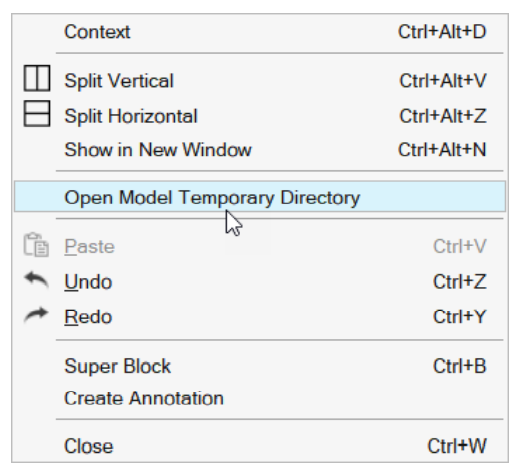Viewport: 525px width, 472px height.
Task: Choose the Redo text entry
Action: (88, 317)
